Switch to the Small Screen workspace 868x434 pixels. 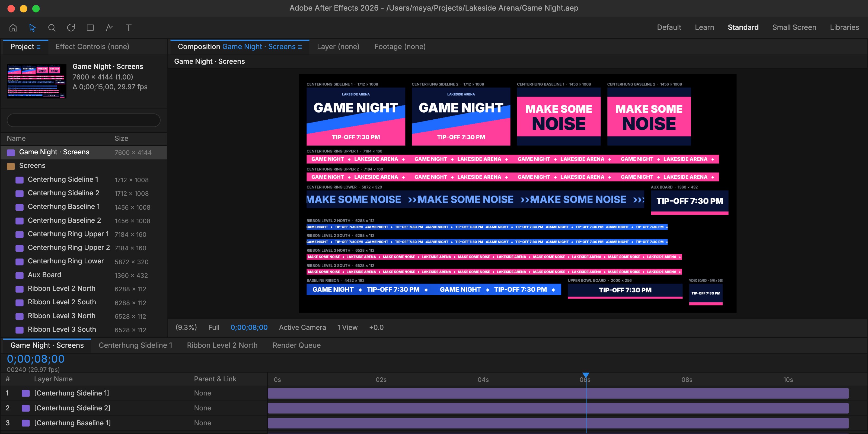[x=794, y=27]
